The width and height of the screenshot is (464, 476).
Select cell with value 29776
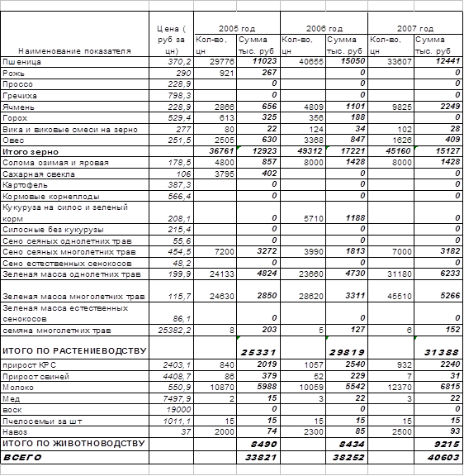point(215,62)
